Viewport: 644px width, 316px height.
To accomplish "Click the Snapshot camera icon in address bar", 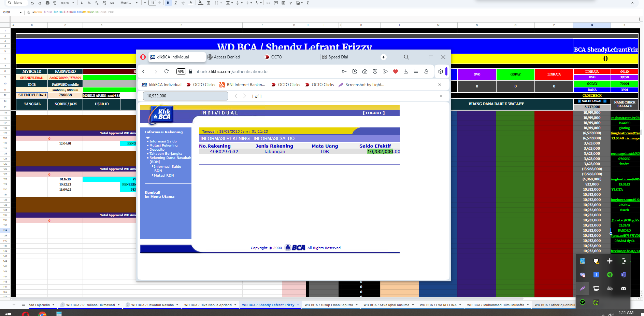I will point(365,71).
